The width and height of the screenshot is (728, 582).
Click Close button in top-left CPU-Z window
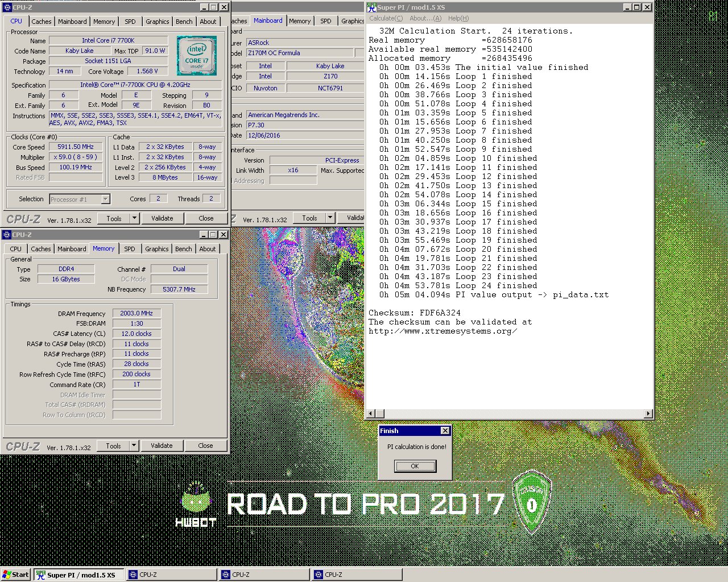206,218
